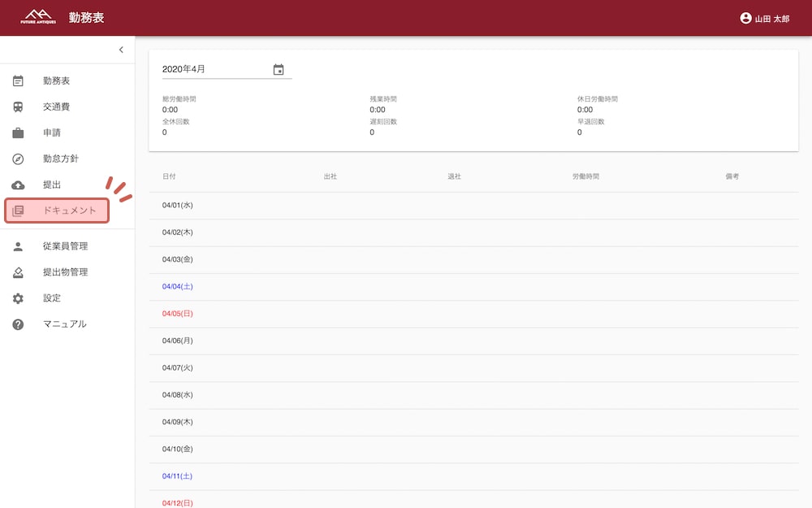The width and height of the screenshot is (812, 508).
Task: Click the Future Antiques logo
Action: click(38, 17)
